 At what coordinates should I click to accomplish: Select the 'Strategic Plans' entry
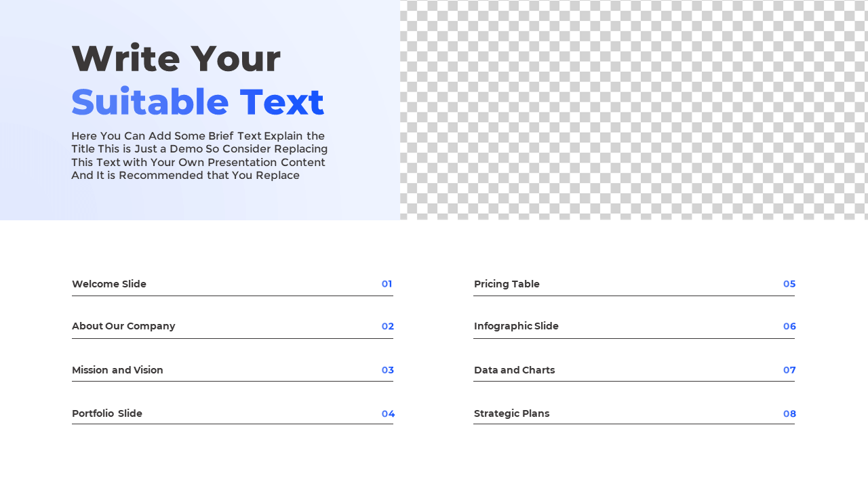coord(511,413)
